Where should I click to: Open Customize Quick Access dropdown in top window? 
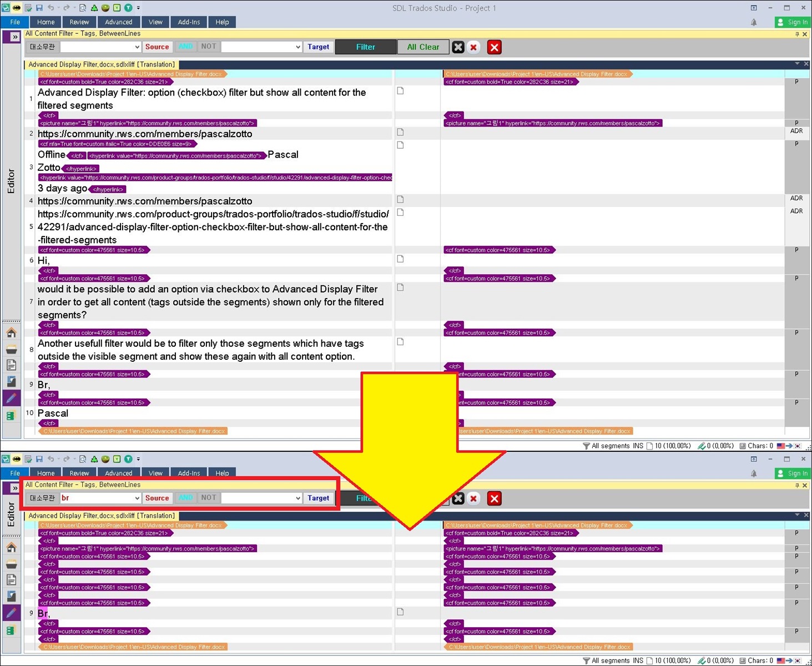coord(138,8)
